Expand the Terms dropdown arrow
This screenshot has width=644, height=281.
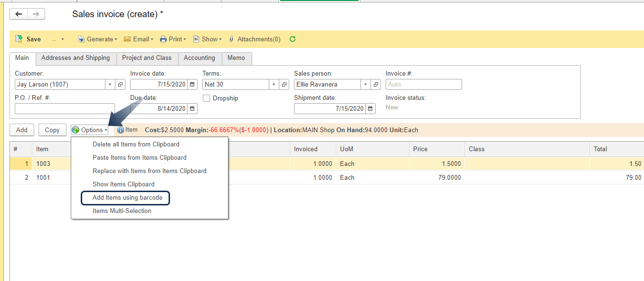pyautogui.click(x=274, y=85)
